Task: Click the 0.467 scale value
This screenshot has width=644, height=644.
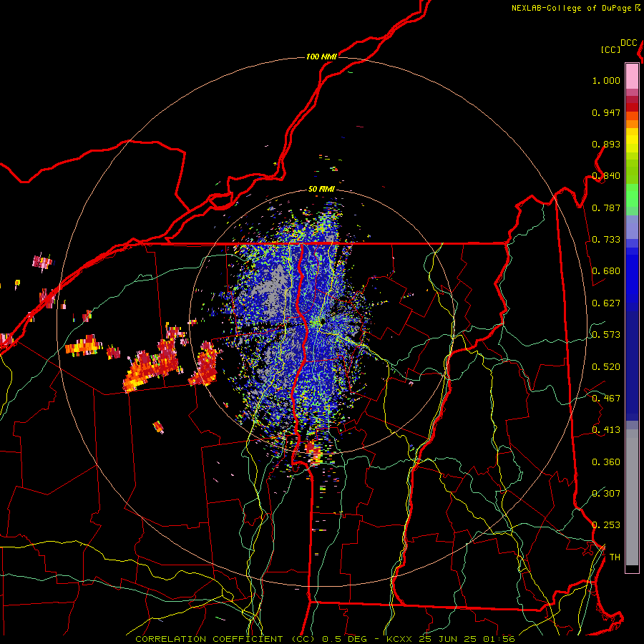Action: coord(606,399)
